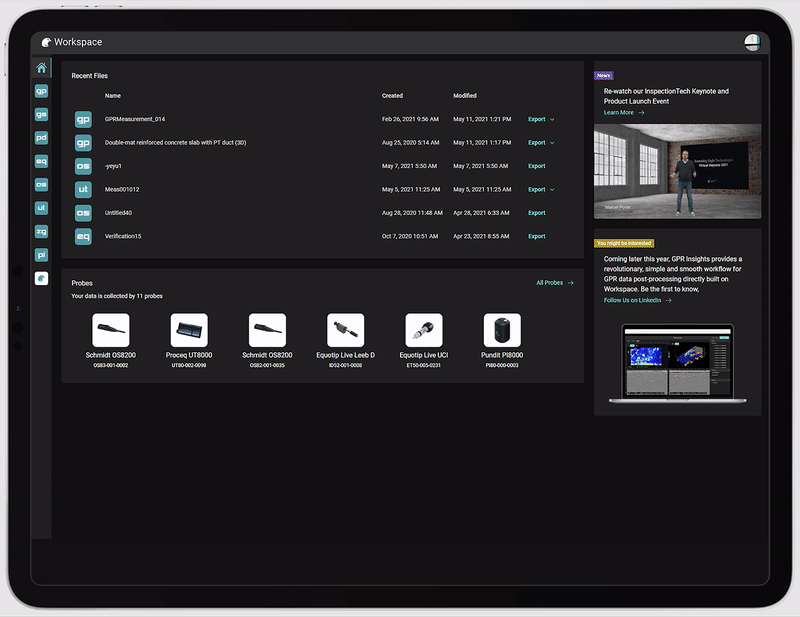Screen dimensions: 800x617
Task: Click the Proceq logo at the sidebar bottom
Action: point(41,278)
